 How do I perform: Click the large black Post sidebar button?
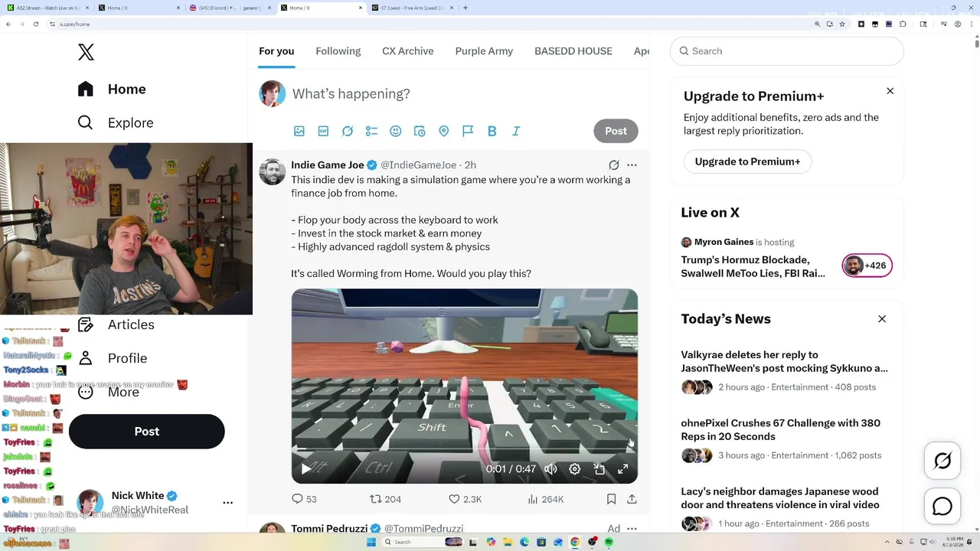[147, 432]
